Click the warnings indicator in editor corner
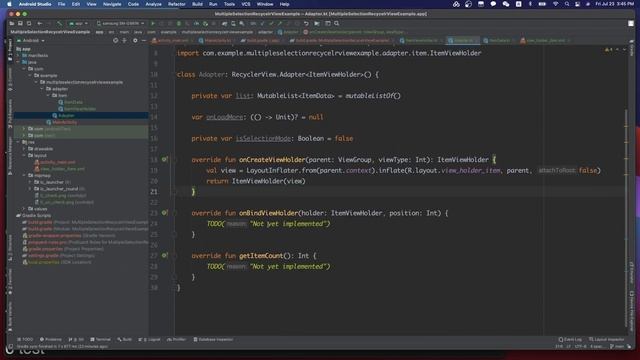640x360 pixels. pyautogui.click(x=609, y=50)
